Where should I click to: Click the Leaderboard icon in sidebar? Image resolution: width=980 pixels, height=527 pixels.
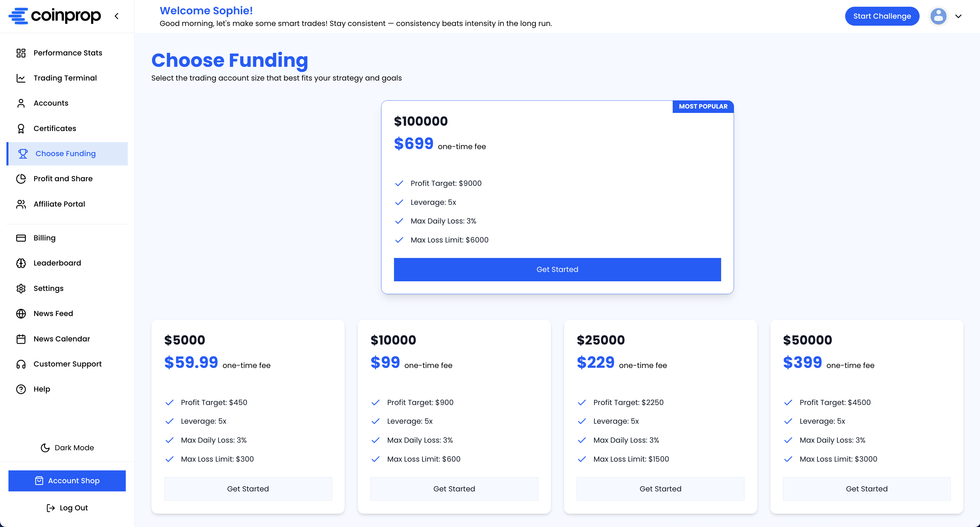point(21,263)
